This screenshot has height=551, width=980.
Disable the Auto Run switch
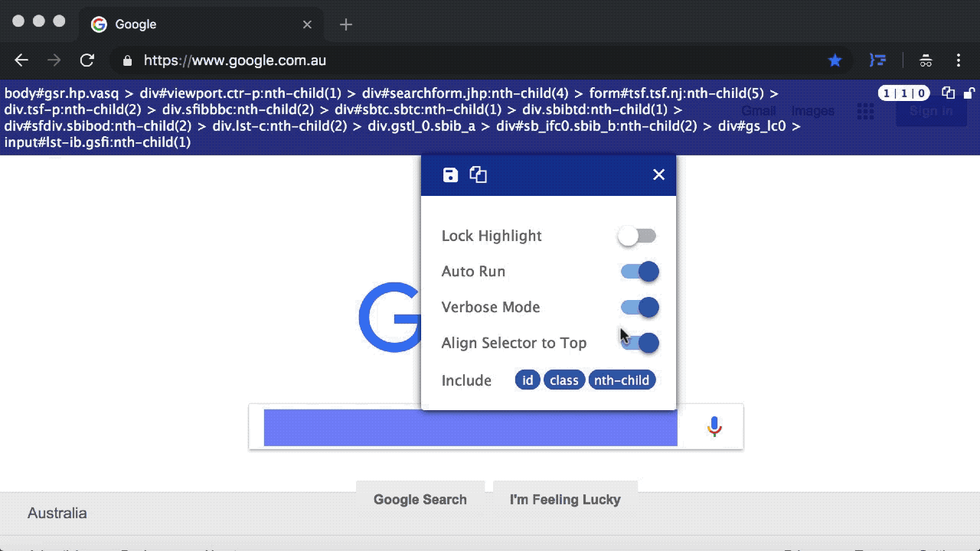click(639, 272)
